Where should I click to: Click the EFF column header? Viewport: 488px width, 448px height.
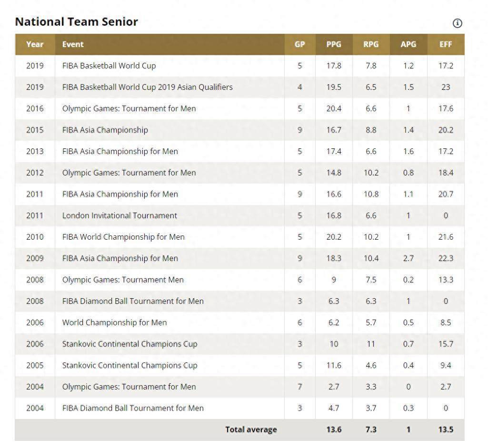click(x=446, y=44)
